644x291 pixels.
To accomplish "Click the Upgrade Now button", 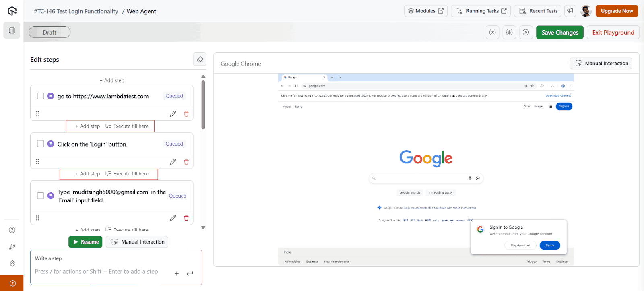I will tap(617, 11).
